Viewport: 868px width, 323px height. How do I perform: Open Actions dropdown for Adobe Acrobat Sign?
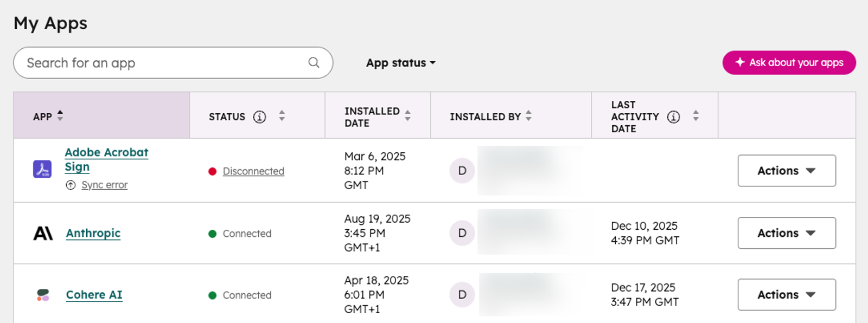pos(787,171)
